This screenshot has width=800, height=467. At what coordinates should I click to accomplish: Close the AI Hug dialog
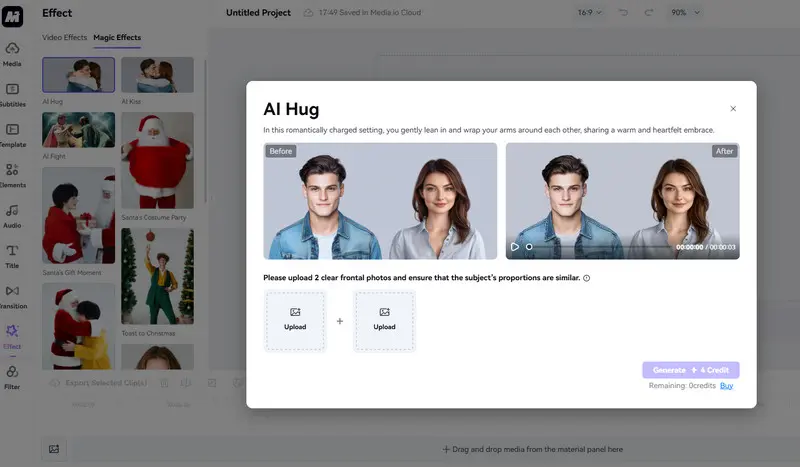[733, 109]
